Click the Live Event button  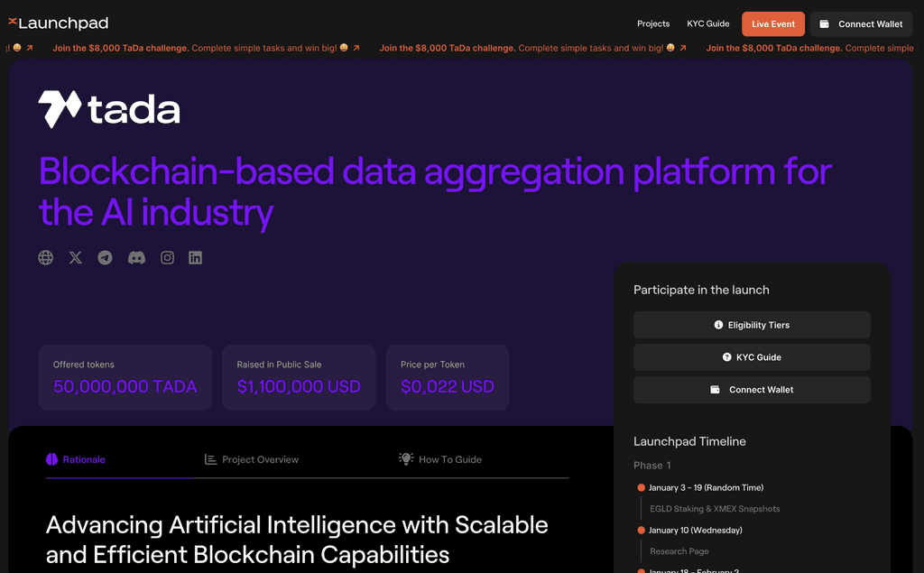[772, 23]
